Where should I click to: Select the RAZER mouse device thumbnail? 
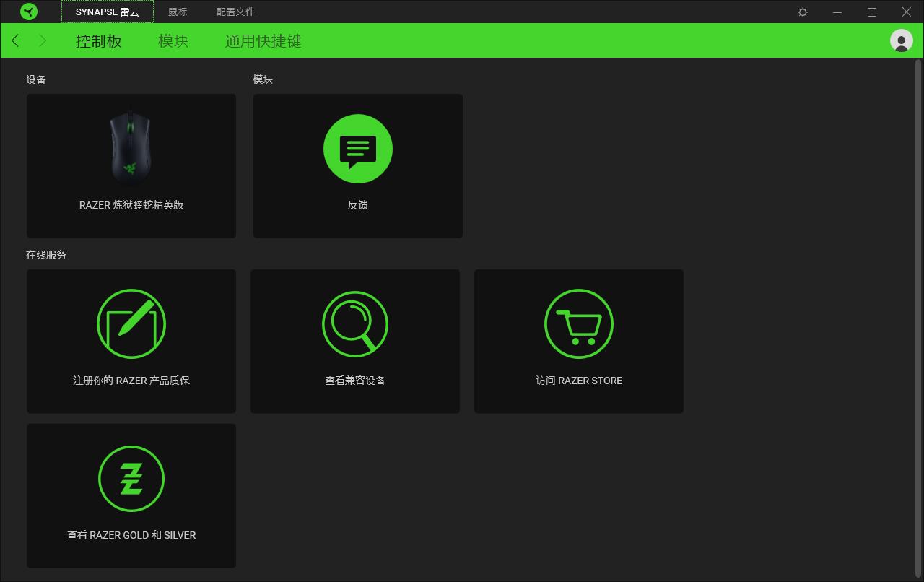click(x=131, y=149)
